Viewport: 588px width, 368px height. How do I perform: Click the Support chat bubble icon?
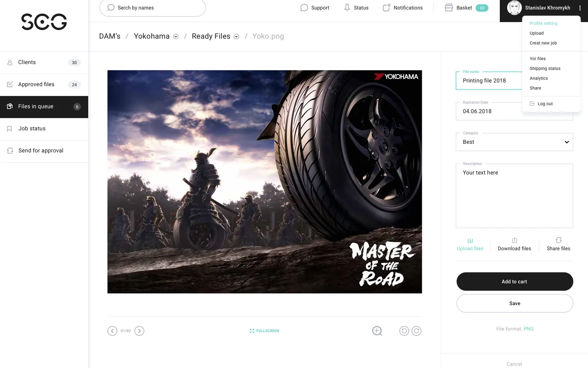(x=304, y=8)
